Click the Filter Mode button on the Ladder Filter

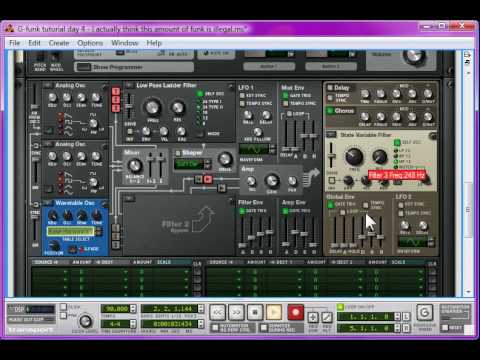coord(200,134)
